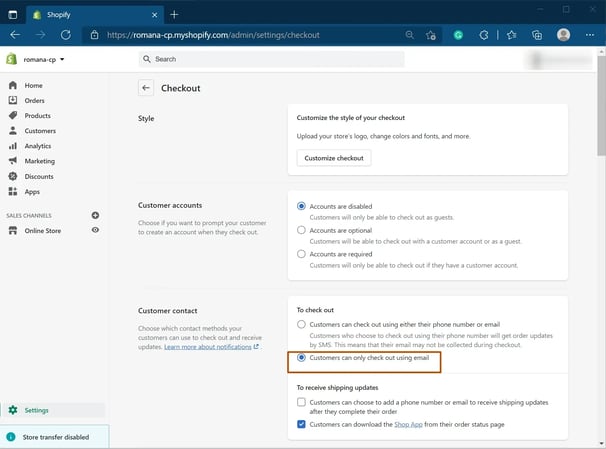This screenshot has height=449, width=606.
Task: Open browser extensions puzzle icon
Action: (x=483, y=35)
